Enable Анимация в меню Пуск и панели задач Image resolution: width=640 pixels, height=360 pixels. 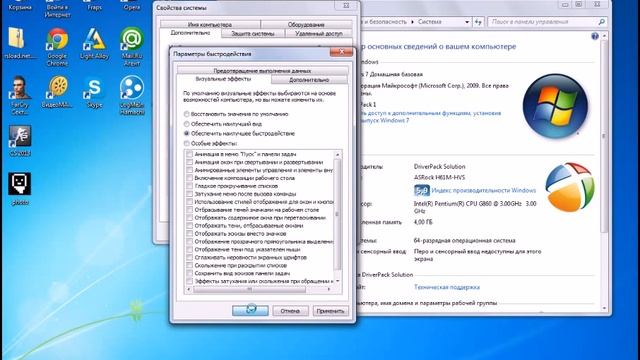click(x=189, y=154)
